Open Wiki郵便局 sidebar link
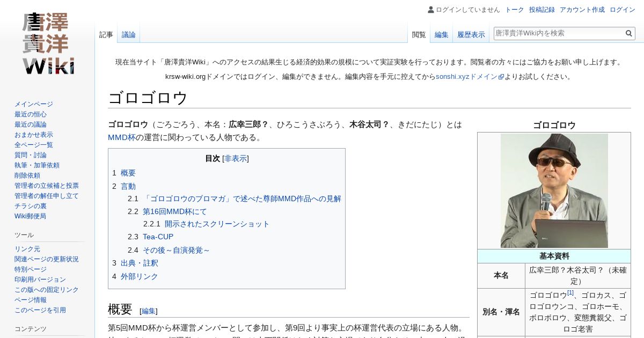The height and width of the screenshot is (338, 644). tap(30, 216)
